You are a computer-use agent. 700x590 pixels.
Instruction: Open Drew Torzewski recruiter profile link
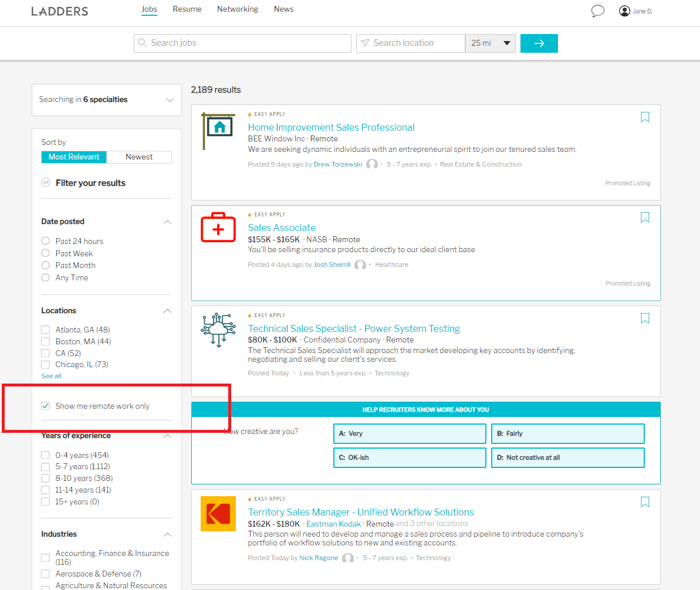[338, 164]
